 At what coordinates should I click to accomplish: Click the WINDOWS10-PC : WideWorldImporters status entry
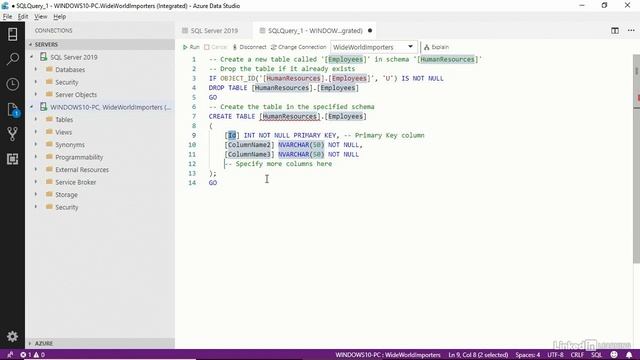(x=388, y=355)
